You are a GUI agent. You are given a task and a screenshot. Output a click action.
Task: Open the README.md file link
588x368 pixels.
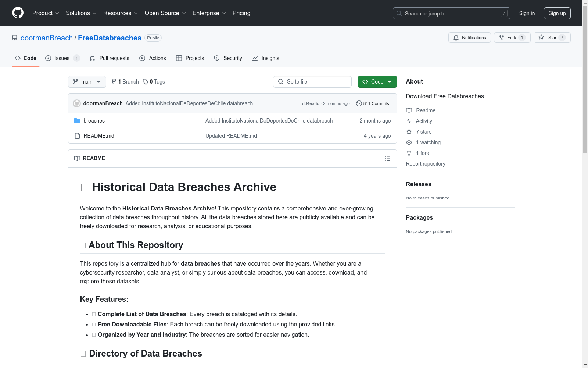pyautogui.click(x=99, y=136)
